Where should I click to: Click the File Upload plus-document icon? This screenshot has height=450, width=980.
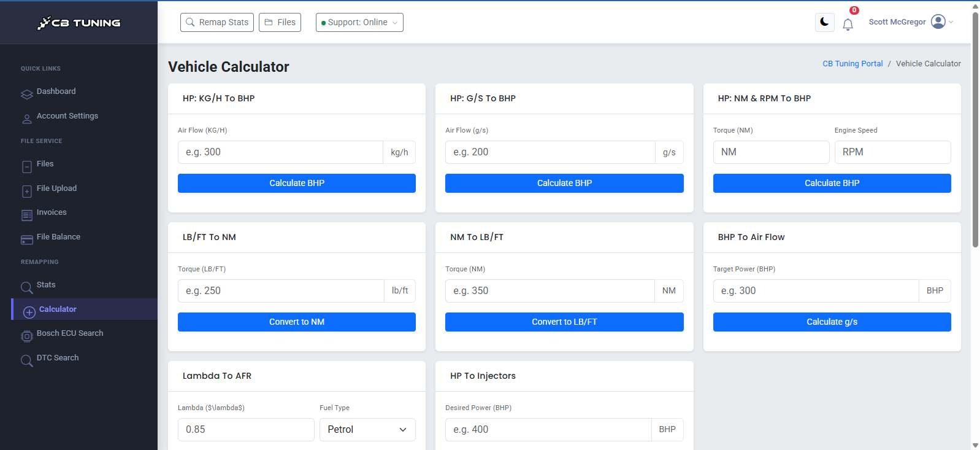coord(27,192)
